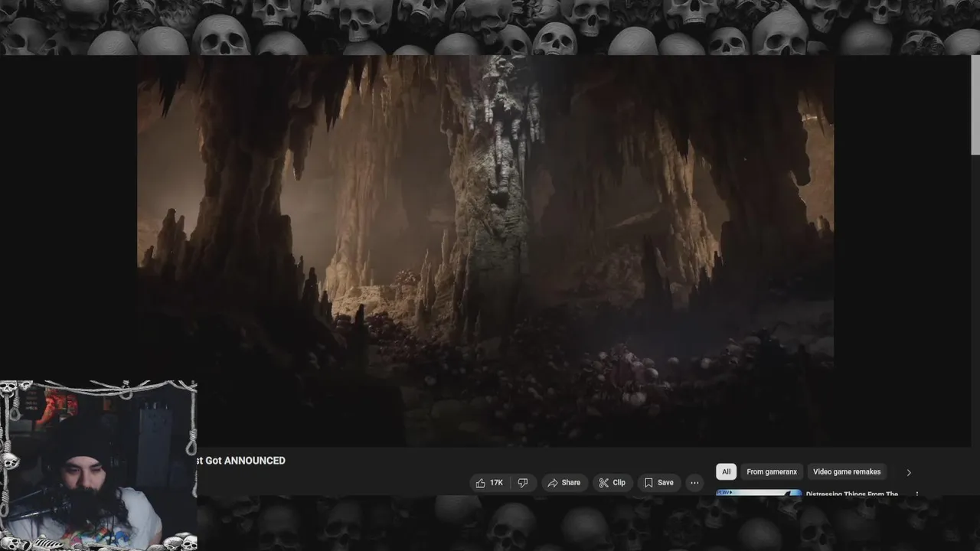Select the All filter chip
Viewport: 980px width, 551px height.
pyautogui.click(x=726, y=472)
